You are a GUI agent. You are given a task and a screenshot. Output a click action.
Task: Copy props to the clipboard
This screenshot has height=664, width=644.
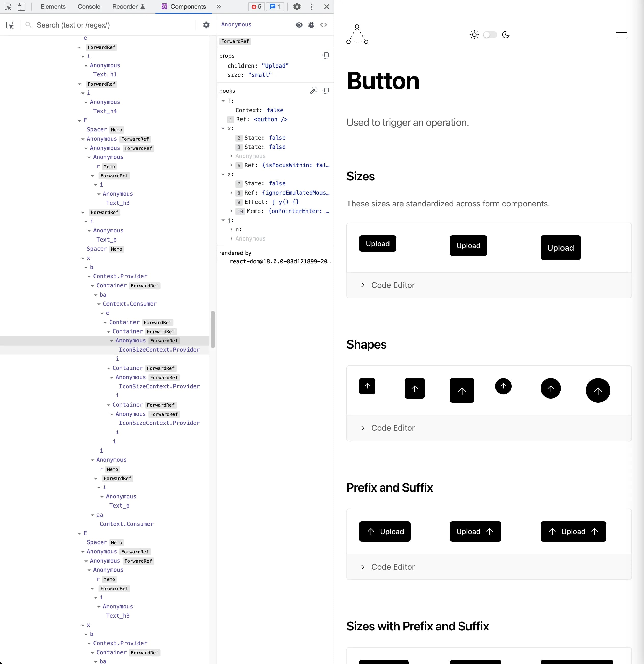point(325,56)
